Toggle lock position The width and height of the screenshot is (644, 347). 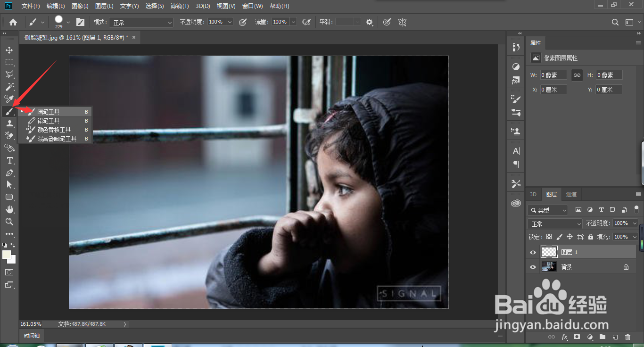tap(570, 237)
